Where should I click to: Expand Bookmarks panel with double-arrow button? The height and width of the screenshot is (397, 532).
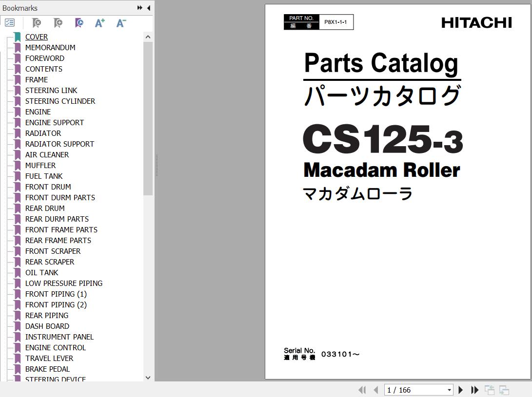pyautogui.click(x=140, y=8)
